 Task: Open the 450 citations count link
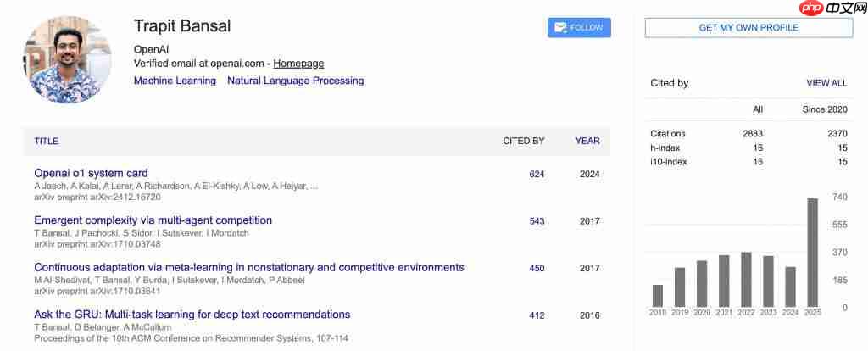coord(537,269)
